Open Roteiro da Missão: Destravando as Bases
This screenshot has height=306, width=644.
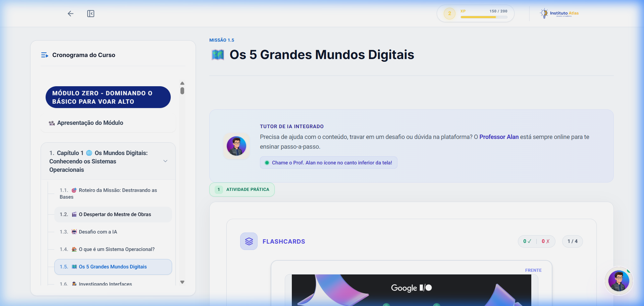(x=113, y=194)
